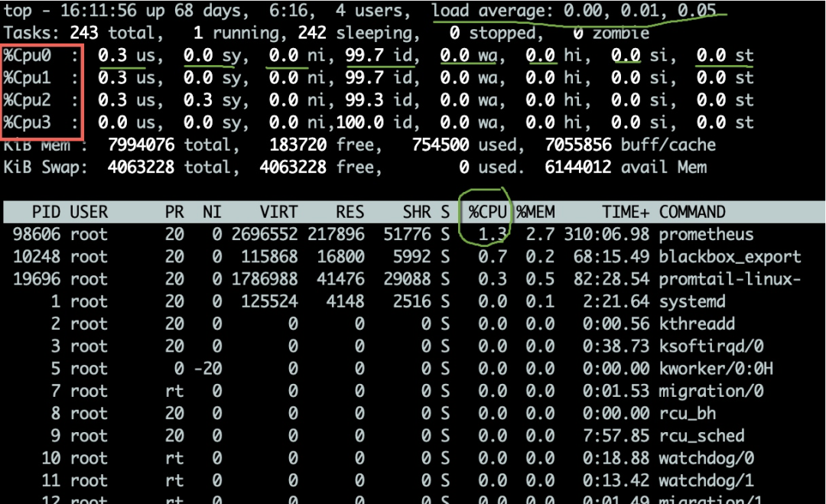Click the %Cpu0 label

tap(27, 55)
